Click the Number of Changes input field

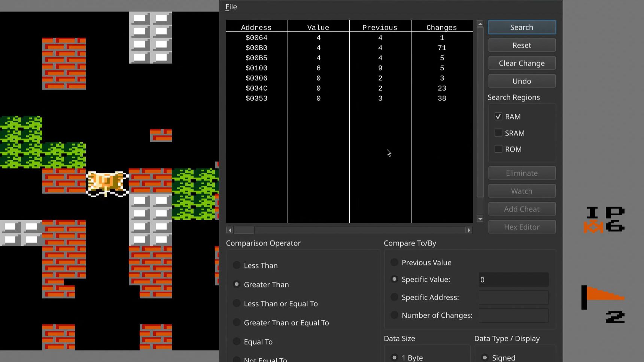514,316
